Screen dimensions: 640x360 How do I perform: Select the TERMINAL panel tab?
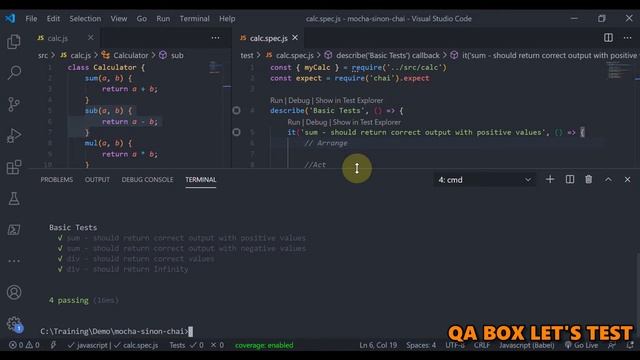point(201,180)
